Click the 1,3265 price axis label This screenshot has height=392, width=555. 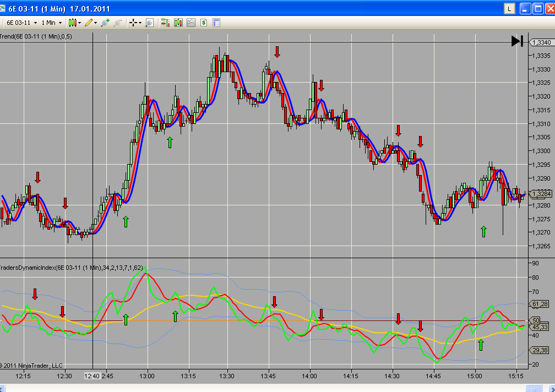point(541,246)
